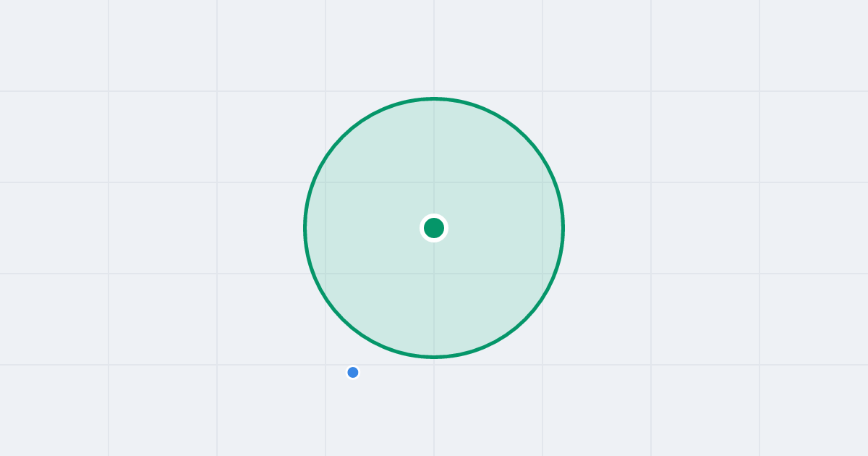The height and width of the screenshot is (456, 868).
Task: Click the empty grid cell in the top-left corner
Action: coord(54,46)
